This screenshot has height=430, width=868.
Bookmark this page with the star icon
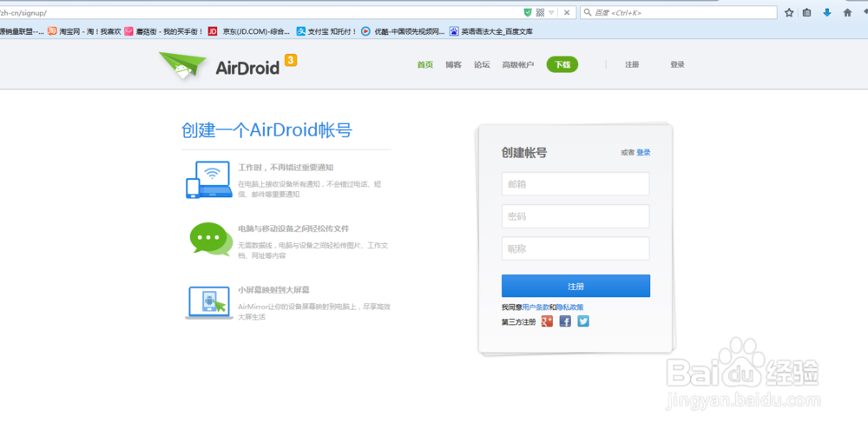(x=789, y=12)
